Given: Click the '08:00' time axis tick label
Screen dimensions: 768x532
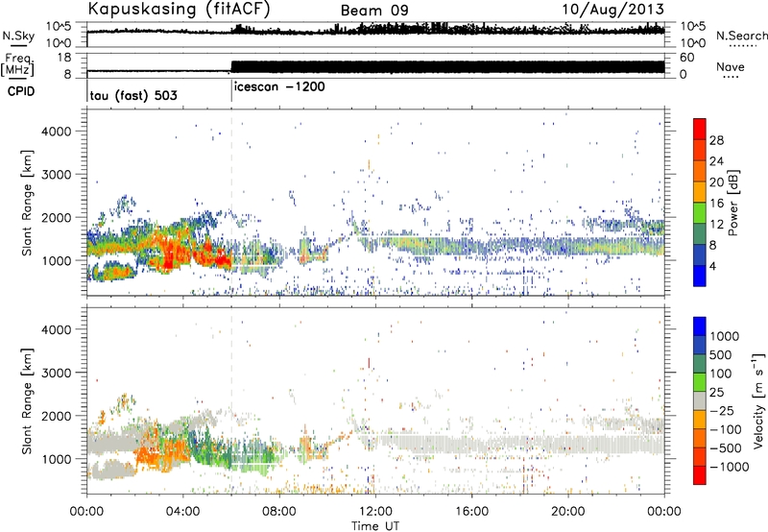Looking at the screenshot, I should coord(278,512).
